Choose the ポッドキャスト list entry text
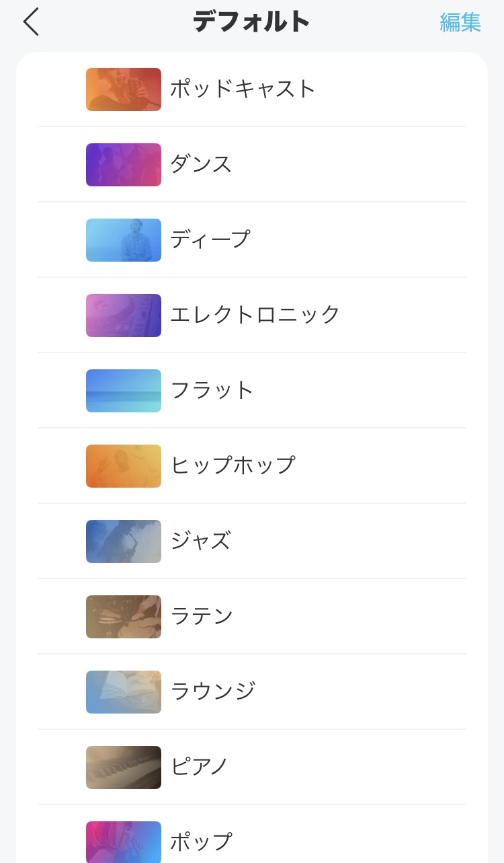This screenshot has width=504, height=863. click(243, 89)
